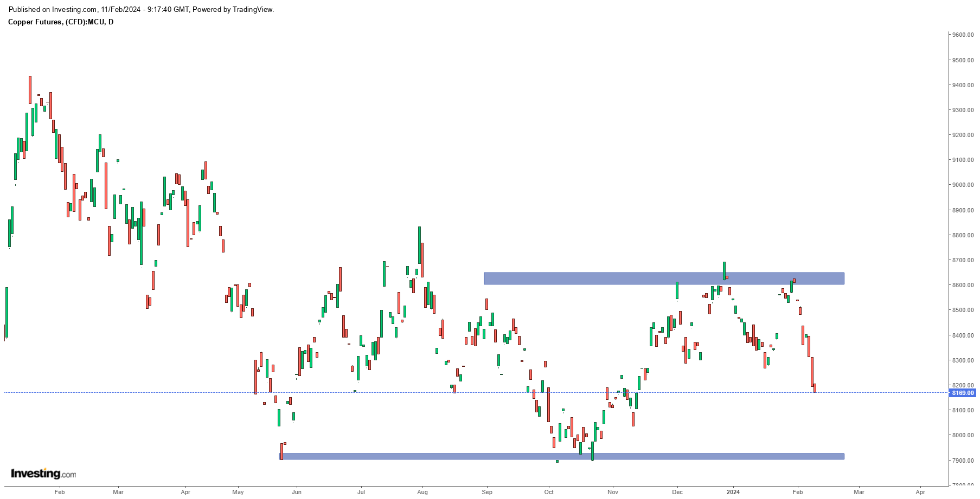Viewport: 980px width, 499px height.
Task: Click the 9600.00 price axis label
Action: pyautogui.click(x=963, y=35)
